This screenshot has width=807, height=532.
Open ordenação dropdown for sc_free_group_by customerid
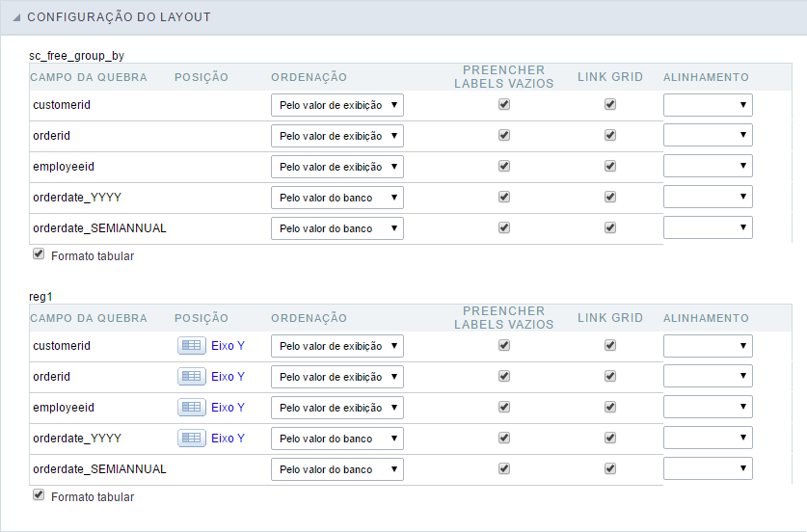pyautogui.click(x=337, y=105)
